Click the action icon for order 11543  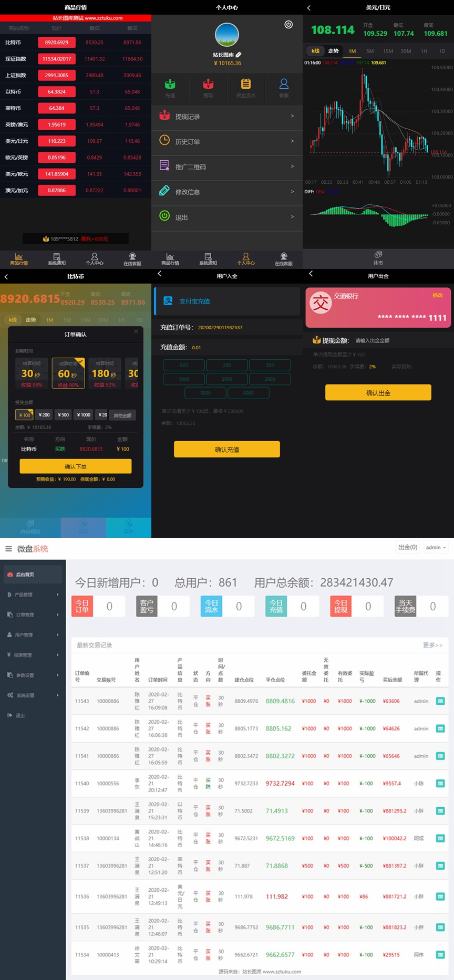(x=440, y=701)
